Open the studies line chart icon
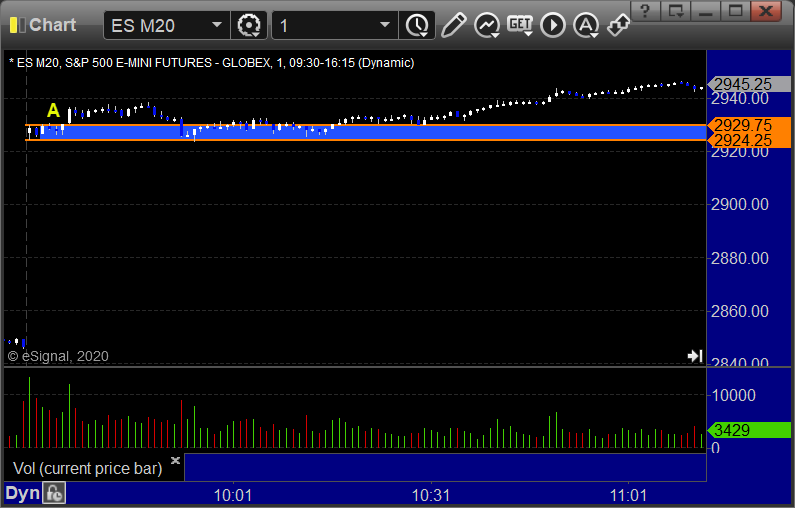This screenshot has height=508, width=795. (x=487, y=25)
